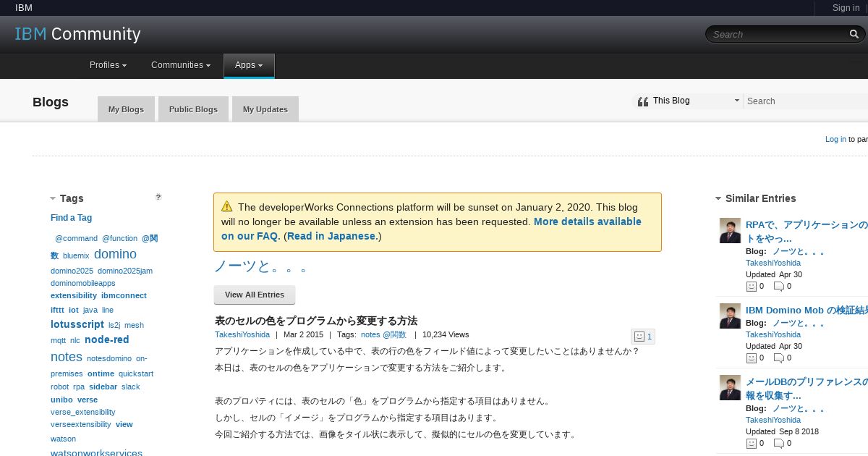Open More details available on our FAQ link

pyautogui.click(x=431, y=229)
